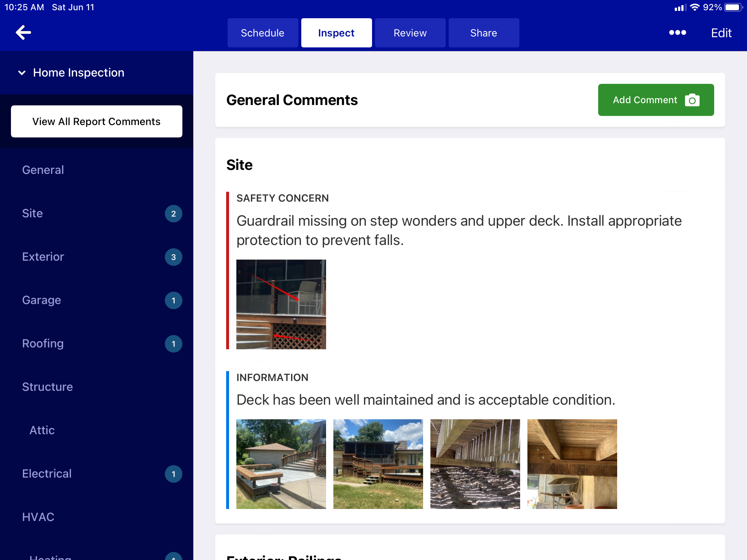747x560 pixels.
Task: Tap the Site comment count badge
Action: point(174,214)
